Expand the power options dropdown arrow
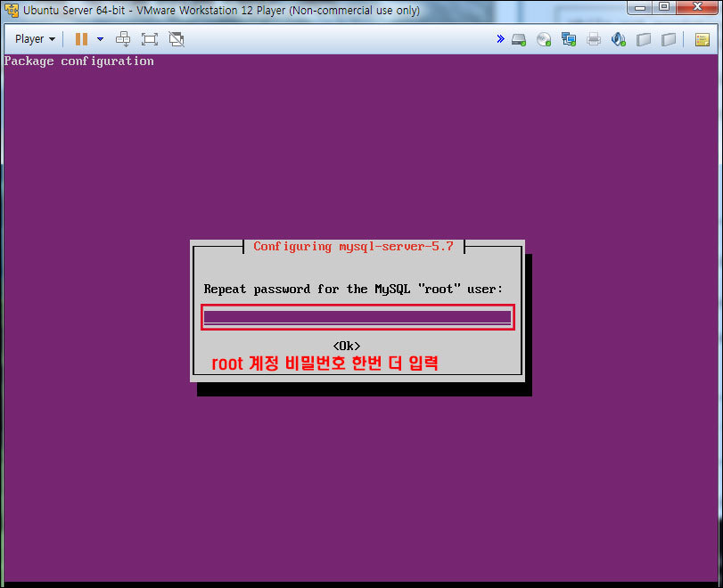 click(x=100, y=39)
